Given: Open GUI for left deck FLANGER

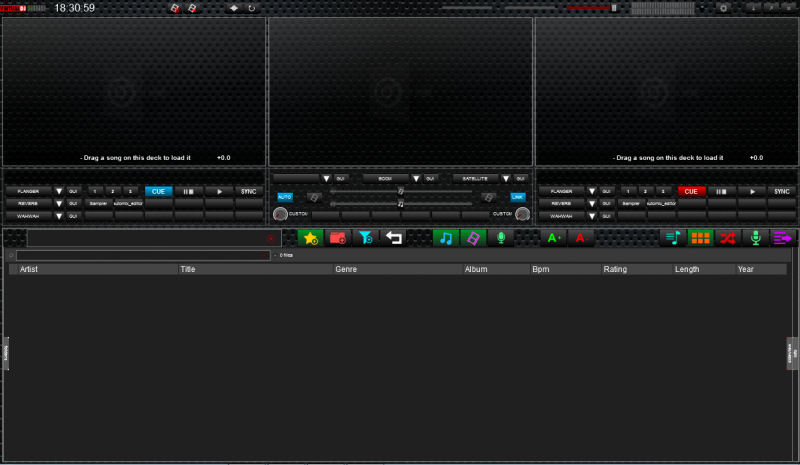Looking at the screenshot, I should [x=73, y=191].
